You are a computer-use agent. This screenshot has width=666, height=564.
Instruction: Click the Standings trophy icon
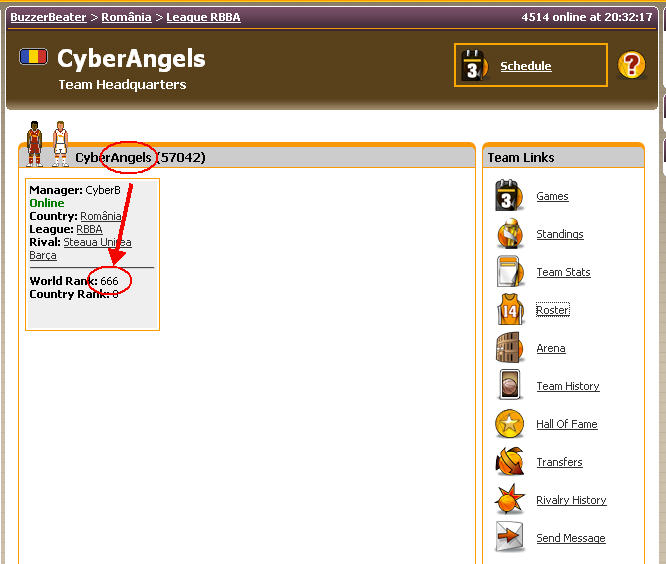(510, 234)
